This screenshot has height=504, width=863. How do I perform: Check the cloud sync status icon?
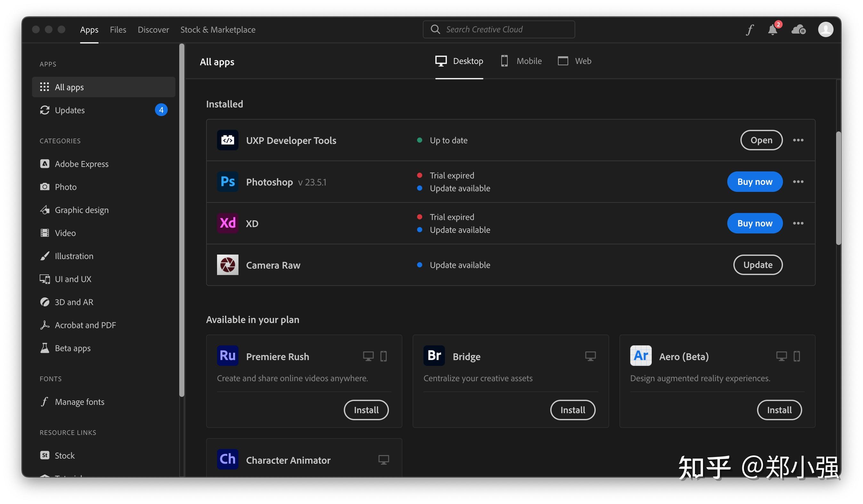(798, 30)
